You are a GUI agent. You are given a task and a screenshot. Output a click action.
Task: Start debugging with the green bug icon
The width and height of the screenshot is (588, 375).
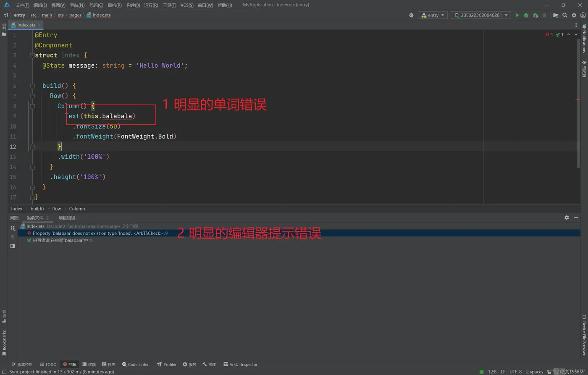(x=526, y=15)
